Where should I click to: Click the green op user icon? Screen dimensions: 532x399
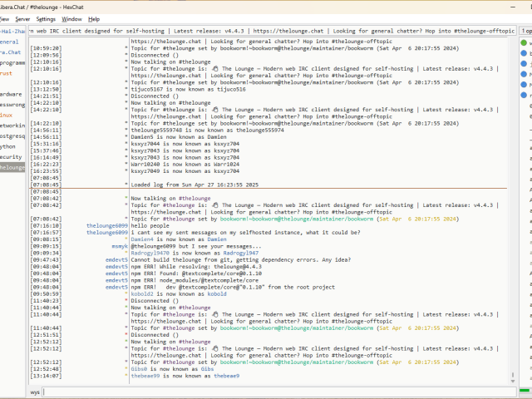525,42
